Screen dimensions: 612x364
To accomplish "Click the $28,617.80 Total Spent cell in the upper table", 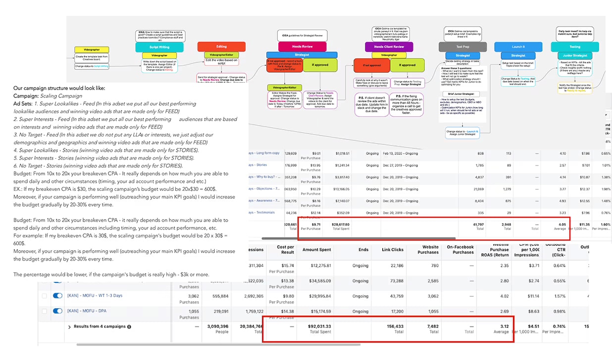I will pos(341,227).
